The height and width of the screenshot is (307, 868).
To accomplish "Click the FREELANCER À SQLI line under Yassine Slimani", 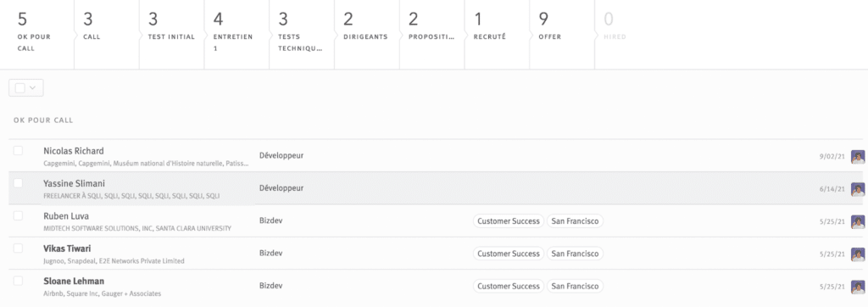I will click(x=131, y=196).
